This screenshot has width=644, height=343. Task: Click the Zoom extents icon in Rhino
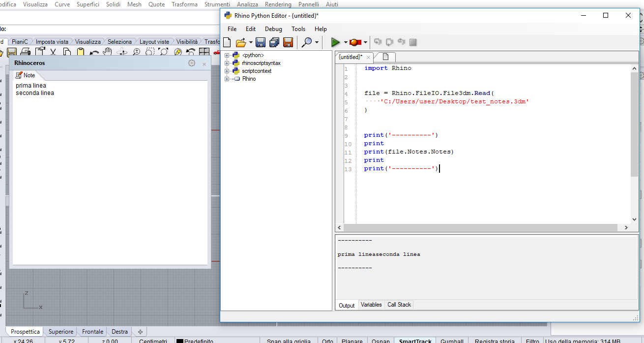163,52
